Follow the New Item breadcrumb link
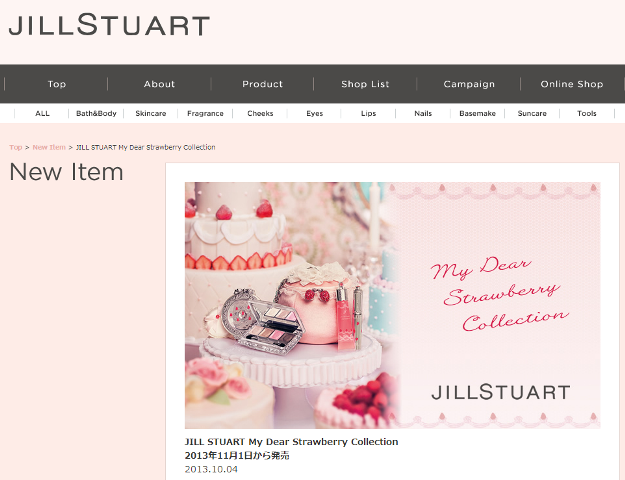 click(49, 147)
